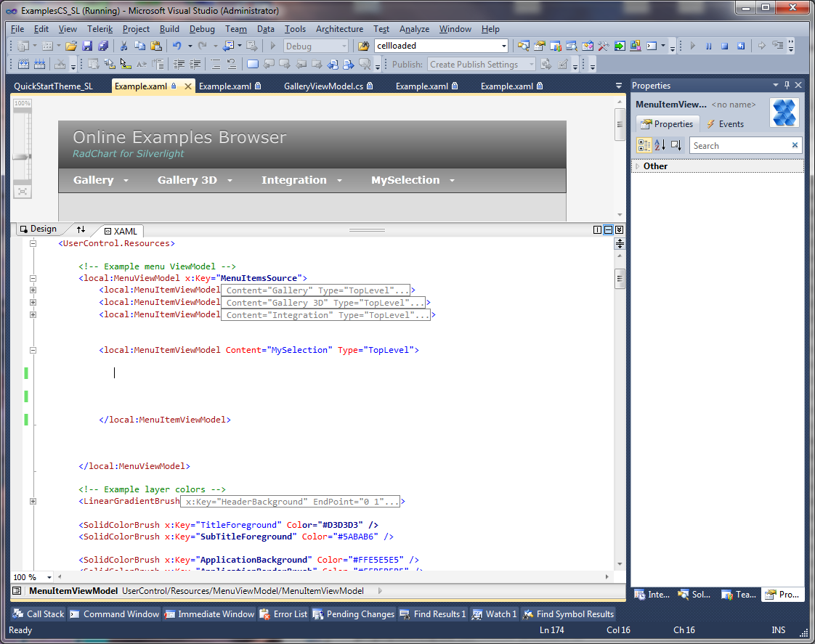Jump to next bookmark icon

click(x=285, y=65)
